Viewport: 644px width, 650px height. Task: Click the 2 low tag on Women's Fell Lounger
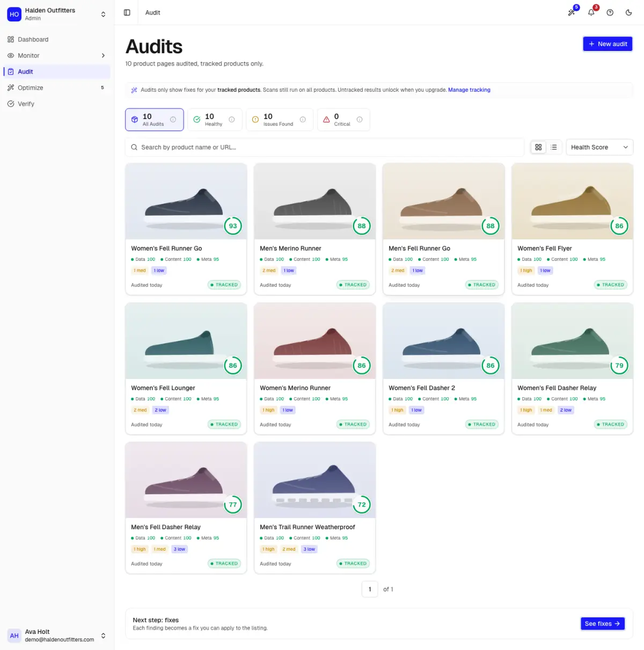160,410
